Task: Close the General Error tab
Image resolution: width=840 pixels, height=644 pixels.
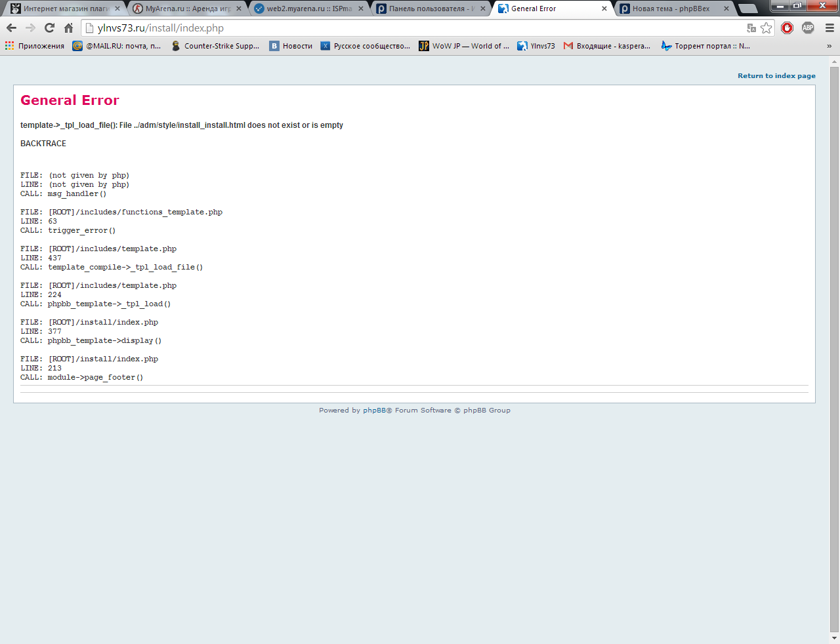Action: pyautogui.click(x=604, y=9)
